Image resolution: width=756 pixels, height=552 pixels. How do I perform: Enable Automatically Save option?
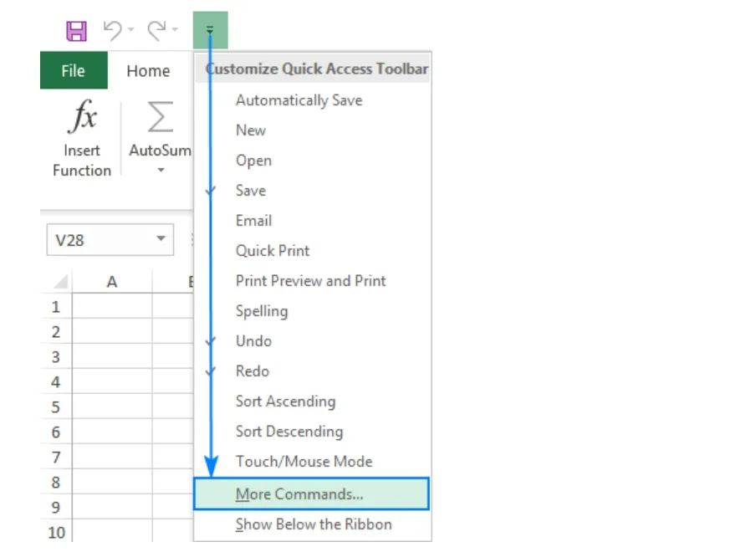click(x=298, y=100)
